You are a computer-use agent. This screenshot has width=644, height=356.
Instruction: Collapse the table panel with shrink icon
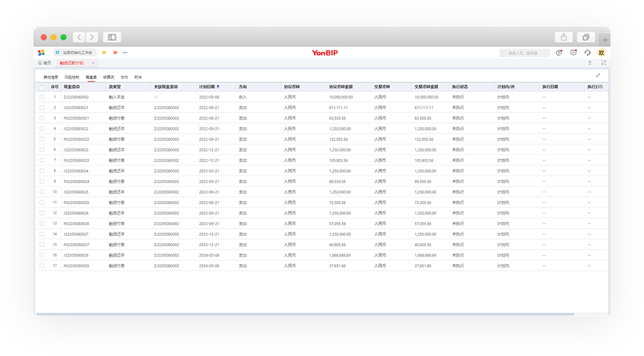598,76
